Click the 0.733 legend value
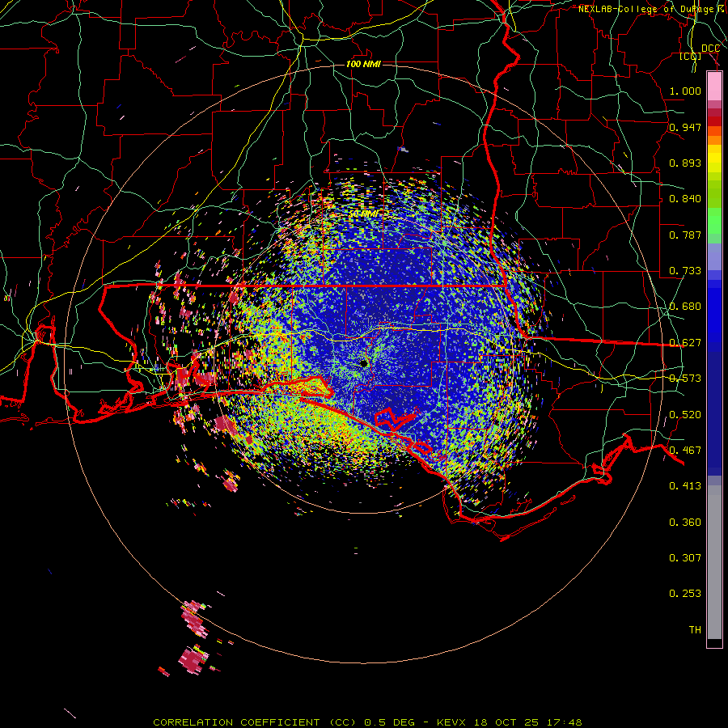This screenshot has height=728, width=728. click(x=685, y=271)
